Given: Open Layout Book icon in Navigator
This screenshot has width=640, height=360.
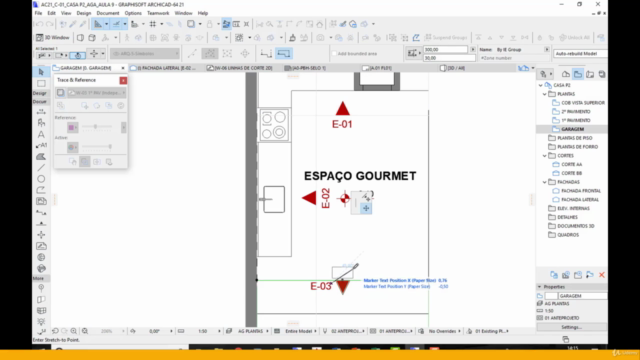Looking at the screenshot, I should pos(590,74).
